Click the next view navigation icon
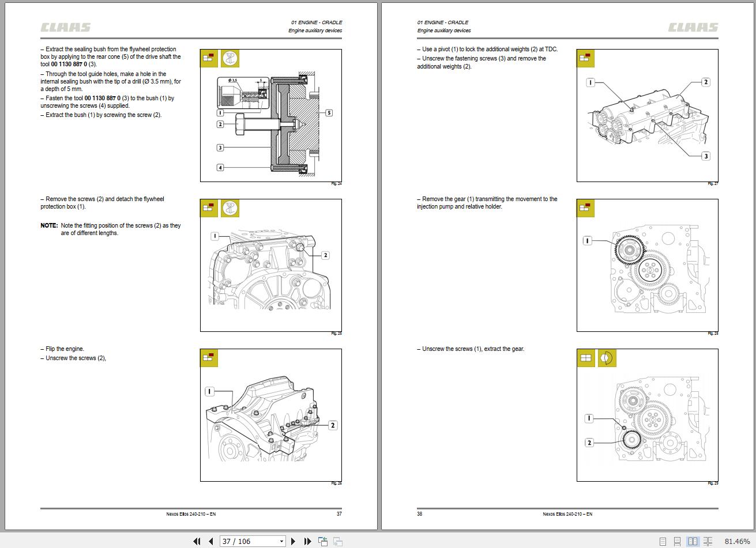 coord(338,541)
